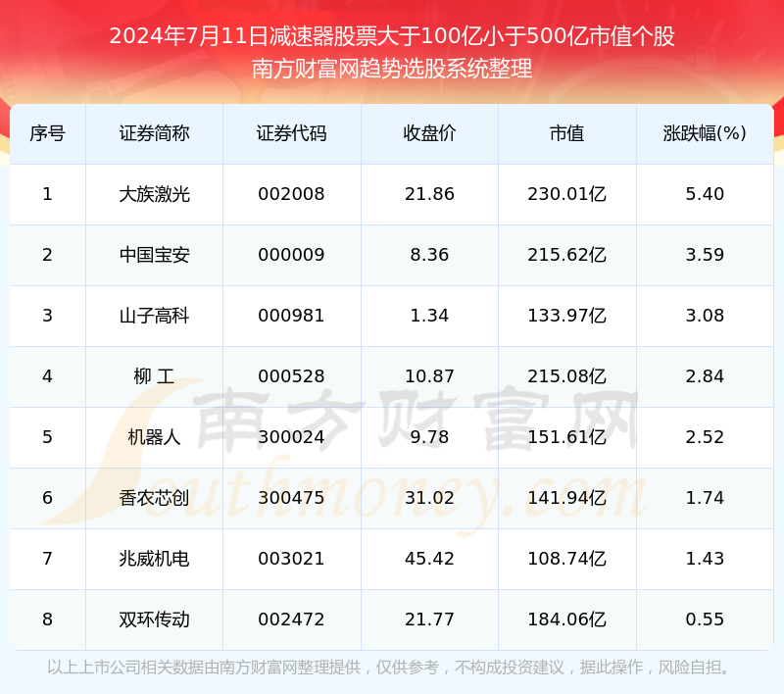Click the stock code '300024'
The image size is (784, 694).
pos(291,437)
